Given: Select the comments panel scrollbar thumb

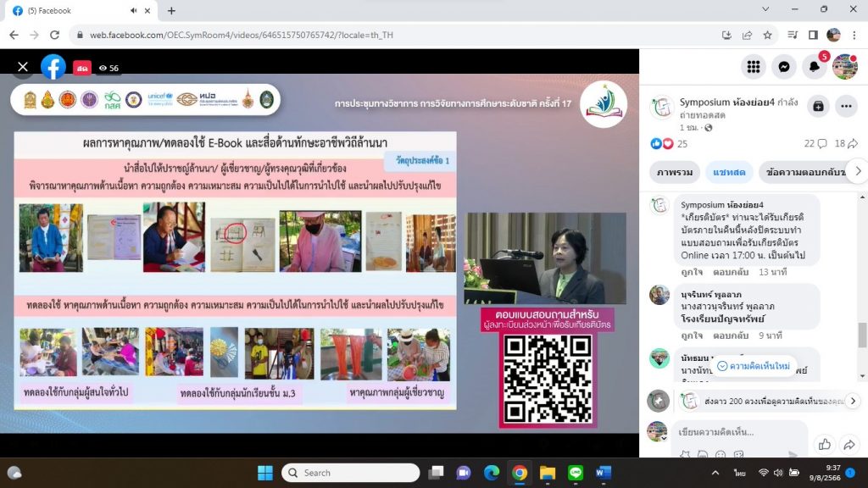Looking at the screenshot, I should [862, 335].
